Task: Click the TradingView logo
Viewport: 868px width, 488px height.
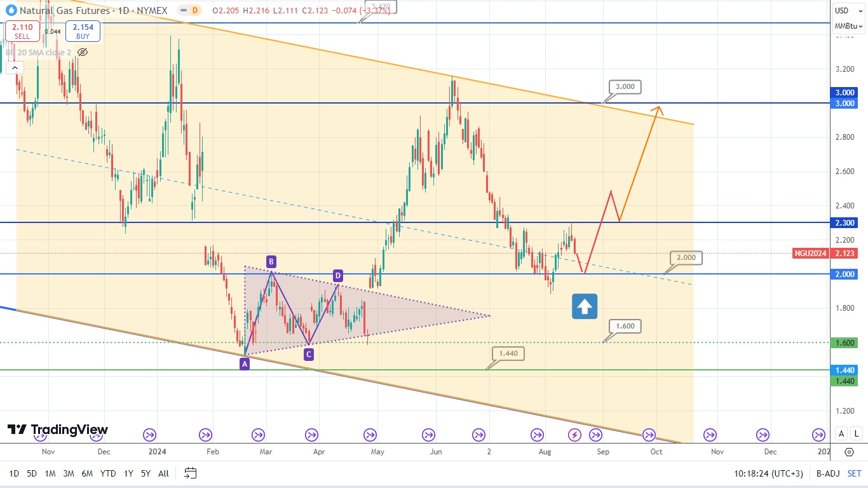Action: (57, 430)
